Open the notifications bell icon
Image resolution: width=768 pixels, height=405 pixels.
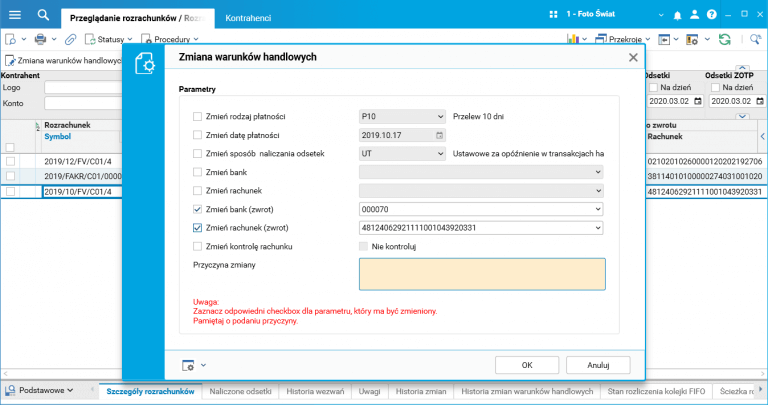click(x=678, y=15)
